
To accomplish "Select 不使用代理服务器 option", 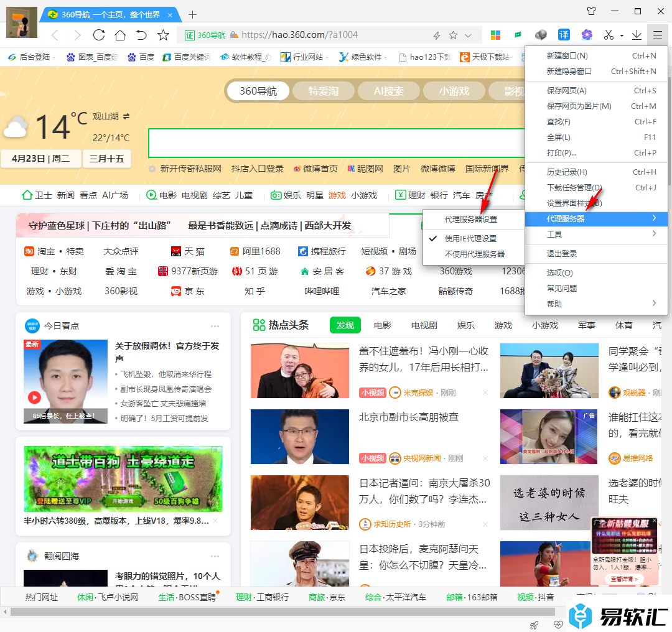I will (473, 254).
